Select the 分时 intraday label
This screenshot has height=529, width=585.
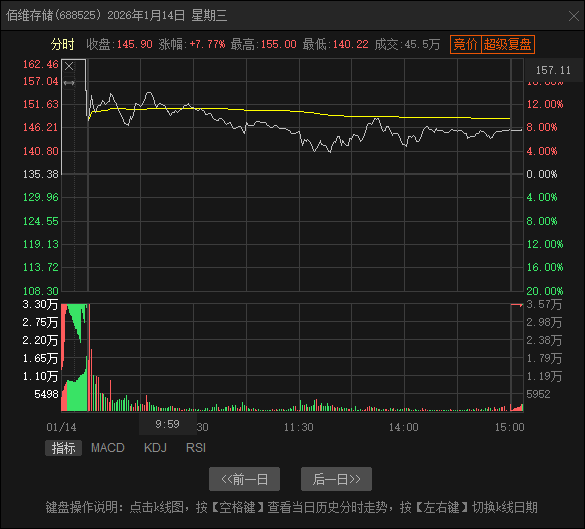tap(63, 44)
